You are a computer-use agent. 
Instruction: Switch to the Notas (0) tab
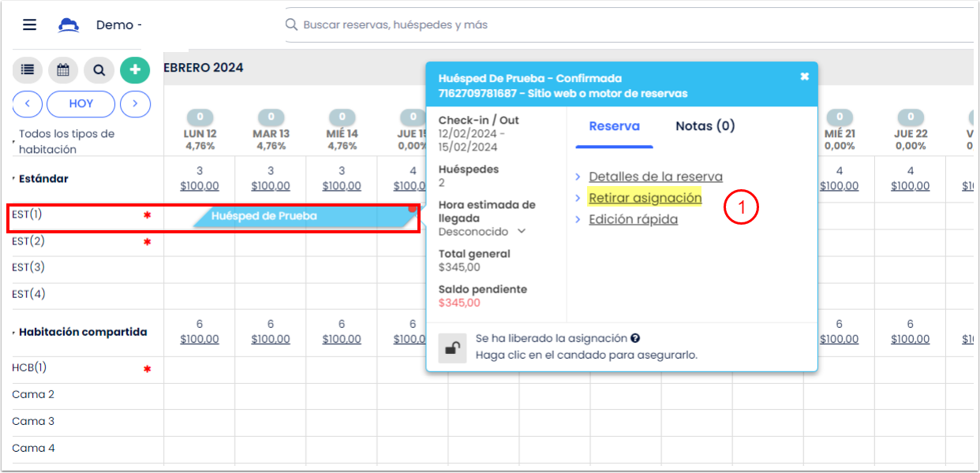click(x=705, y=125)
